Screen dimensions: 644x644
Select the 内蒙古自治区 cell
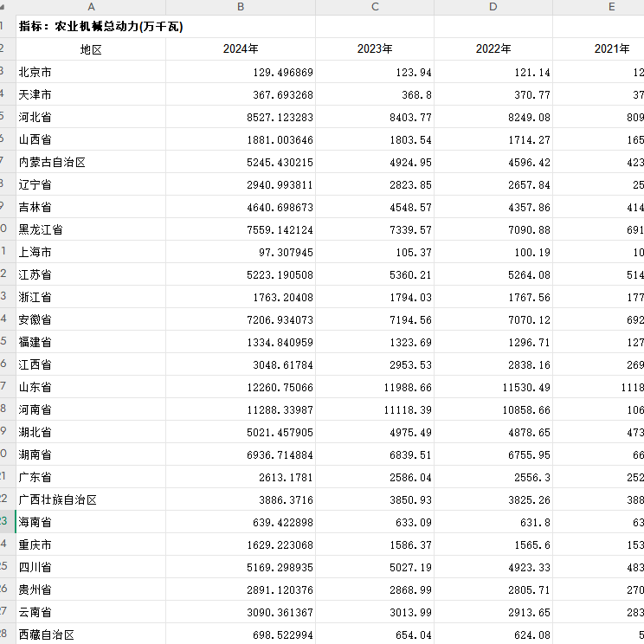pos(91,162)
